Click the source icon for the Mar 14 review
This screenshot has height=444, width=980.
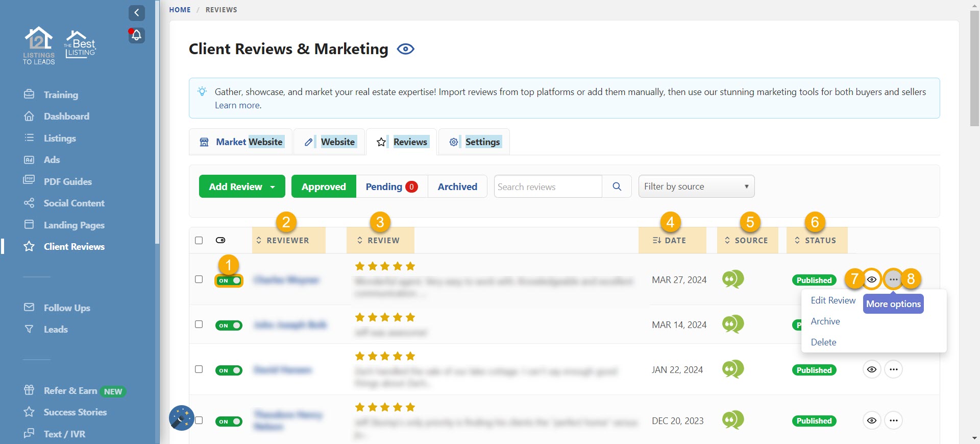732,324
